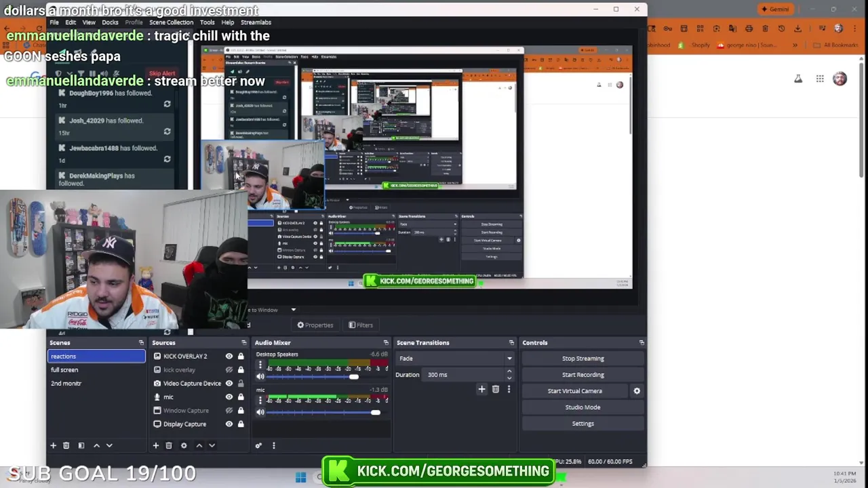Image resolution: width=868 pixels, height=488 pixels.
Task: Decrease transition duration with down arrow
Action: point(509,378)
